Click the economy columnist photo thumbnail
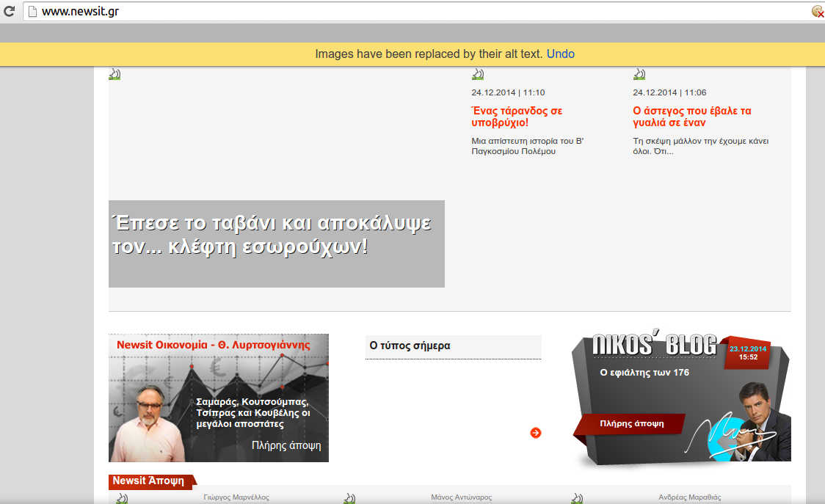This screenshot has width=825, height=504. (x=148, y=424)
